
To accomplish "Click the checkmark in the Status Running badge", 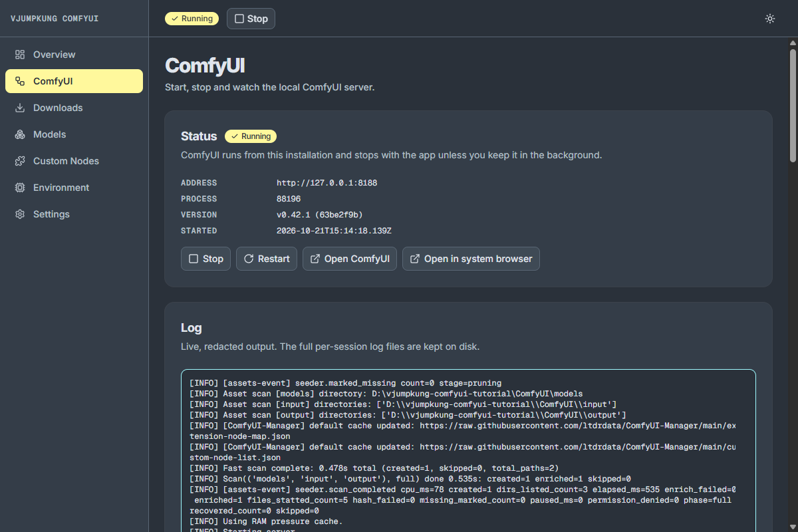I will pyautogui.click(x=234, y=136).
